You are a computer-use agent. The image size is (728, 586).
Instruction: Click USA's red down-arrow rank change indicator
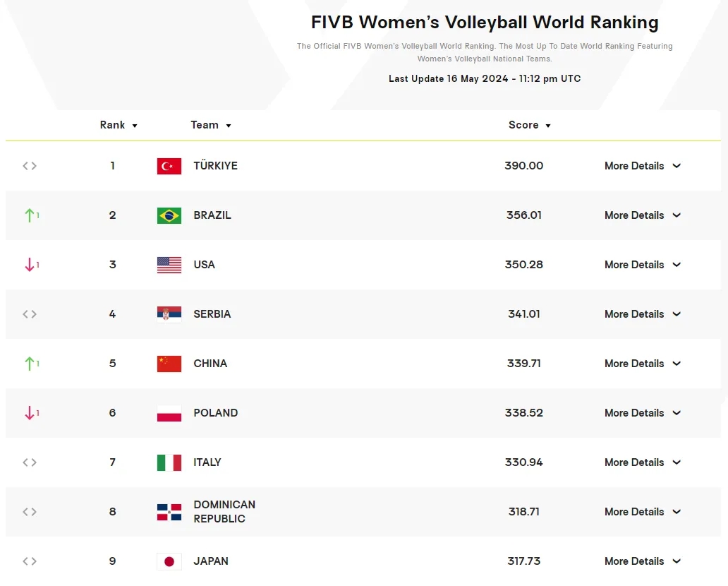(30, 265)
